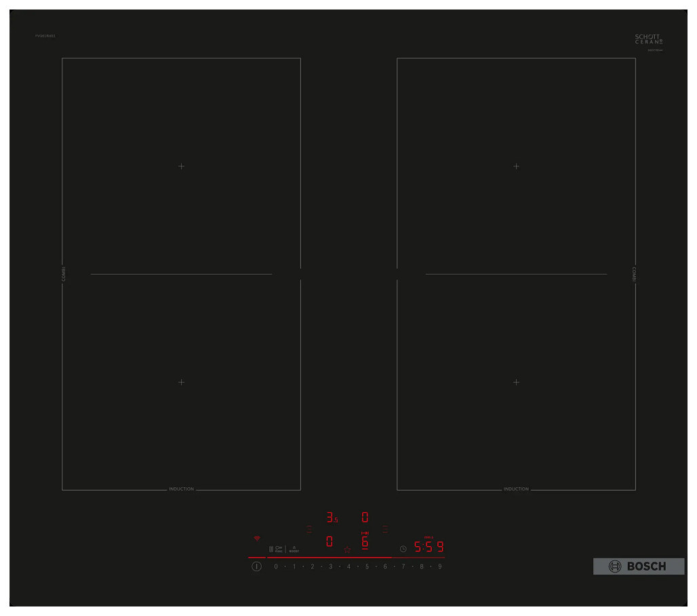
Task: Select the front right zone display showing 6
Action: (x=365, y=542)
